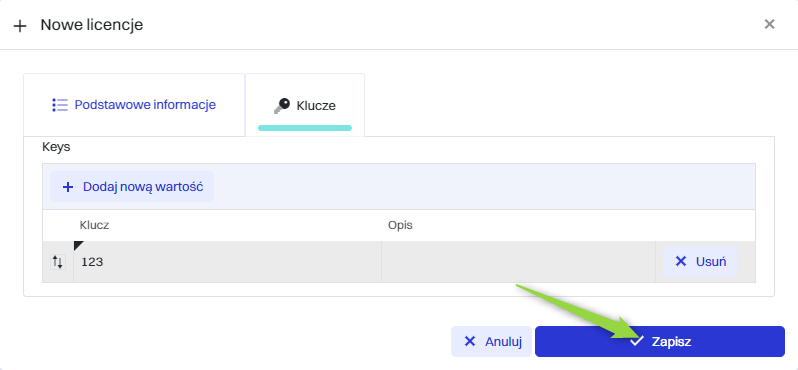
Task: Close the Nowe licencje dialog
Action: point(770,24)
